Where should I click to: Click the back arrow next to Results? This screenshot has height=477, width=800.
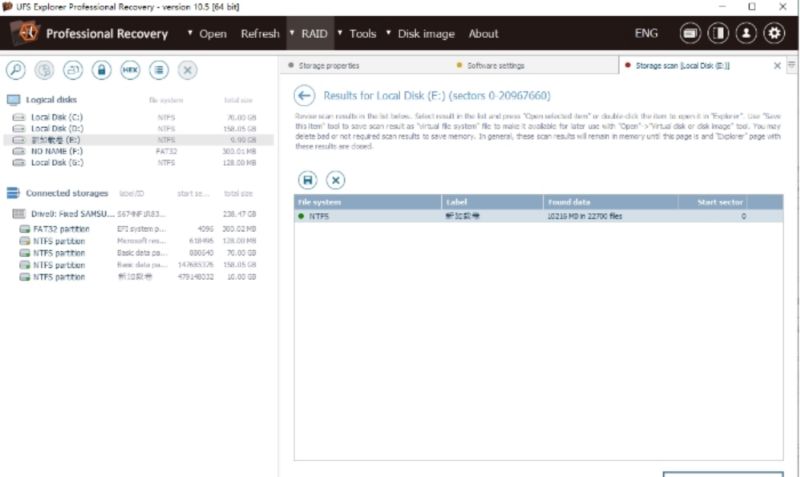(x=305, y=95)
